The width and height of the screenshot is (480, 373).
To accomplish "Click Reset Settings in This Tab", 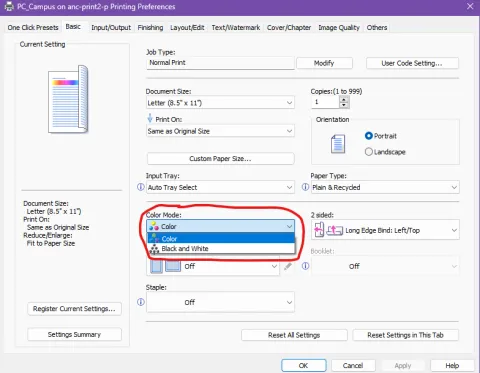I will coord(405,335).
